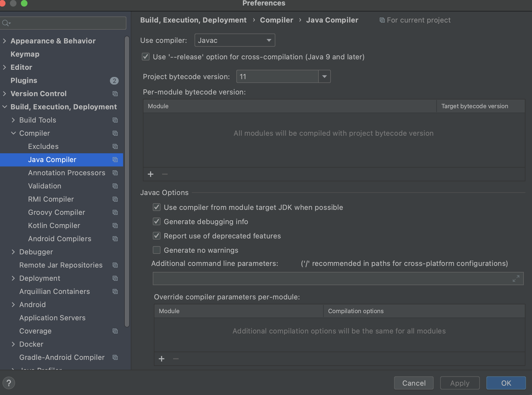The image size is (532, 395).
Task: Open the Use compiler Javac dropdown
Action: click(235, 40)
